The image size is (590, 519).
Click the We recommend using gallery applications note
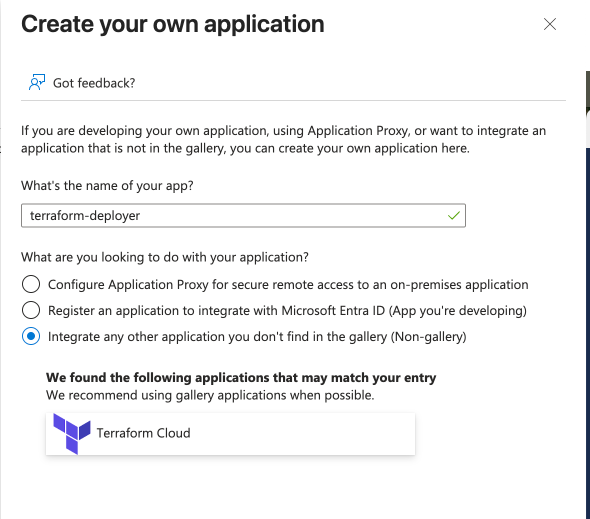[x=210, y=395]
